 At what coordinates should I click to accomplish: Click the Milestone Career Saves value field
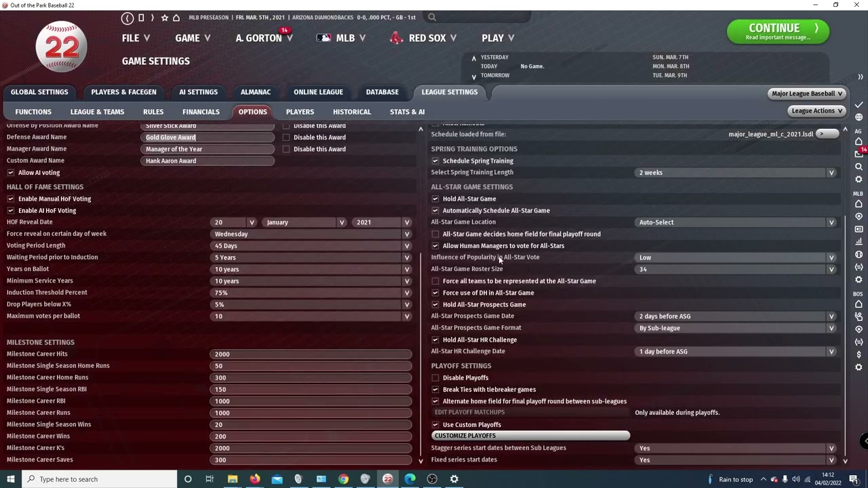pos(311,460)
